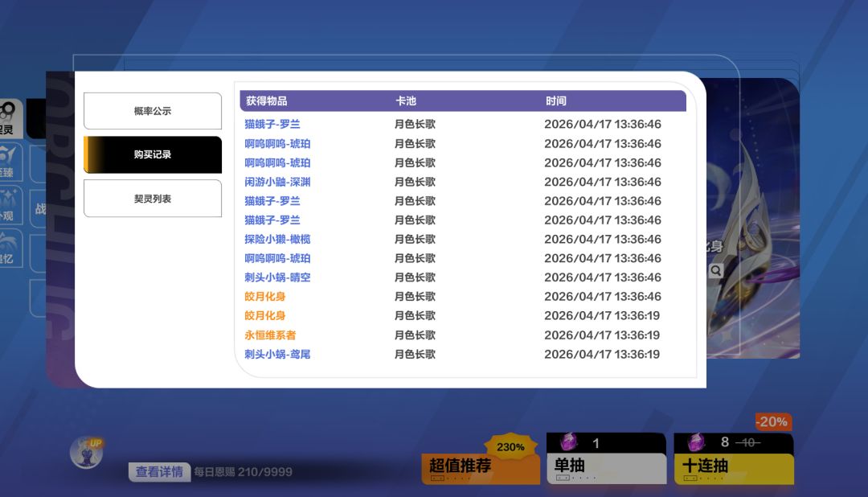Click the 卡池 column header
This screenshot has width=868, height=497.
405,101
